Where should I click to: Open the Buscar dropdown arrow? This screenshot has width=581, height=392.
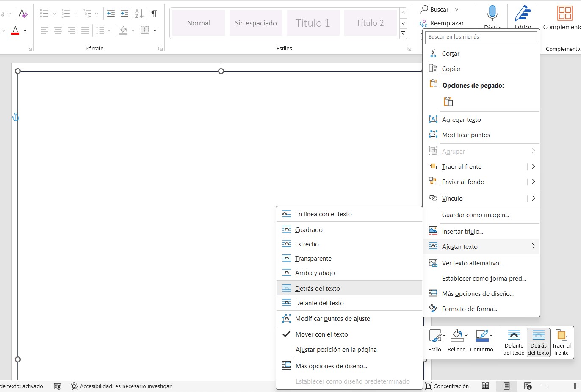[456, 9]
